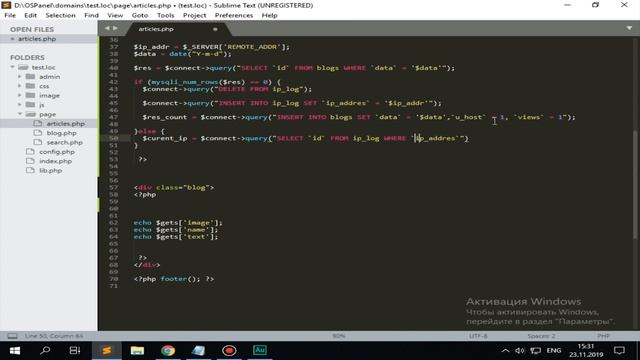The image size is (640, 360).
Task: Open index.php in the sidebar
Action: (x=56, y=161)
